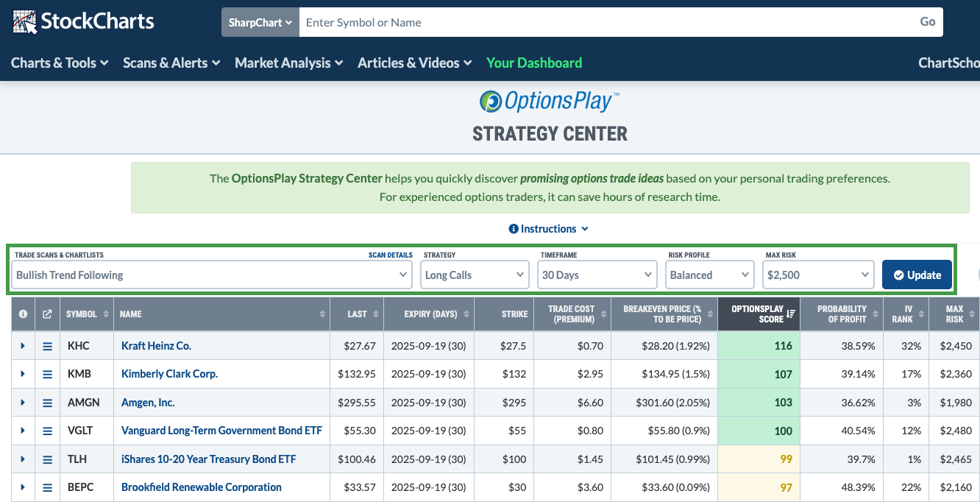Open the Charts & Tools menu
The width and height of the screenshot is (980, 502).
[x=60, y=63]
